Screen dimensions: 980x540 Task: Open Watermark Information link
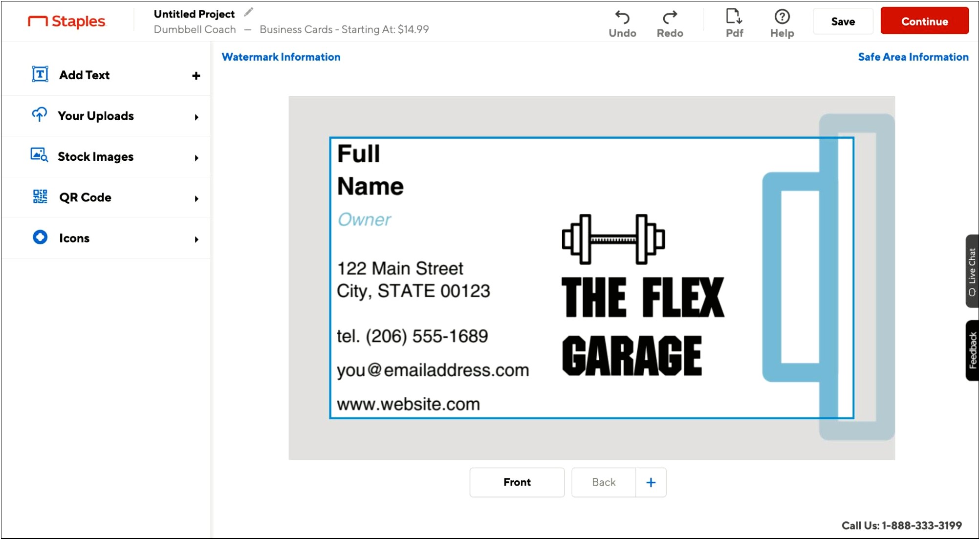(x=281, y=57)
